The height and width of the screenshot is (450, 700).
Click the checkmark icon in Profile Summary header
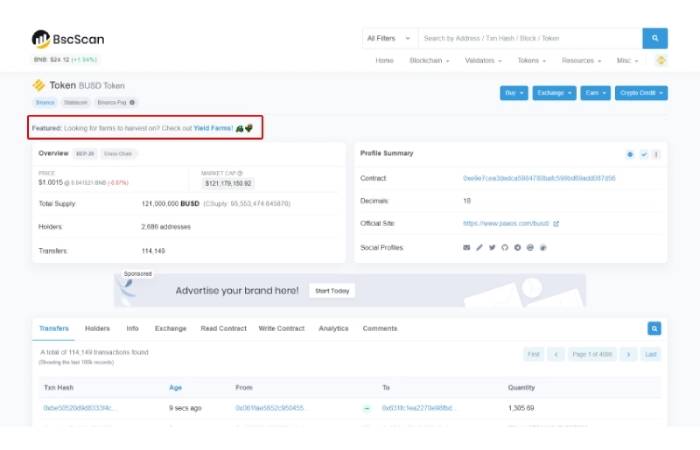point(644,154)
